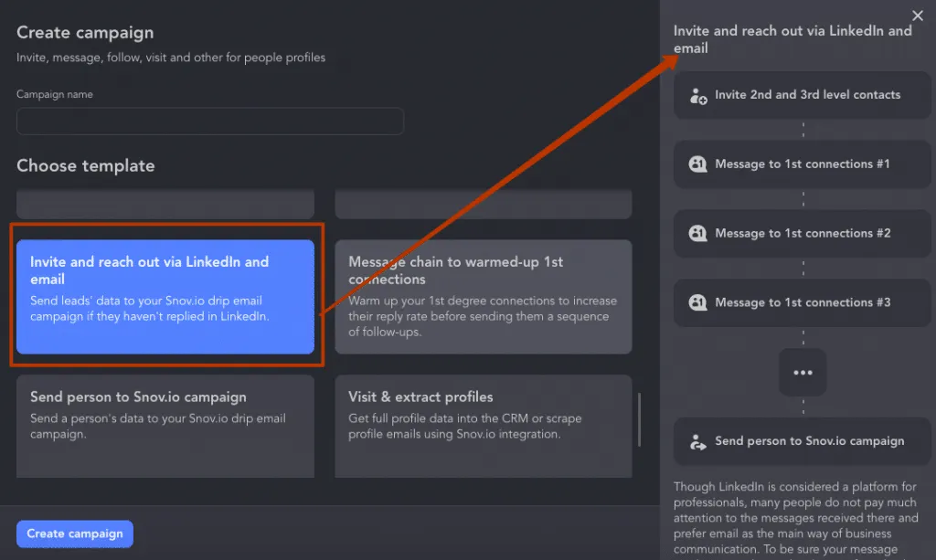This screenshot has height=560, width=936.
Task: Click the 'Campaign name' field label
Action: coord(54,94)
